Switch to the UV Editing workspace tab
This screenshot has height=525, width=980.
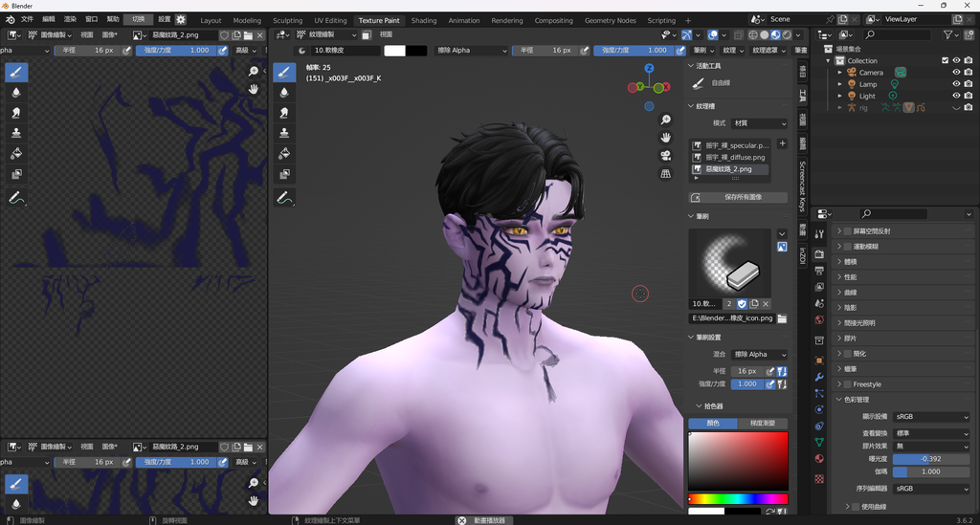pyautogui.click(x=330, y=20)
